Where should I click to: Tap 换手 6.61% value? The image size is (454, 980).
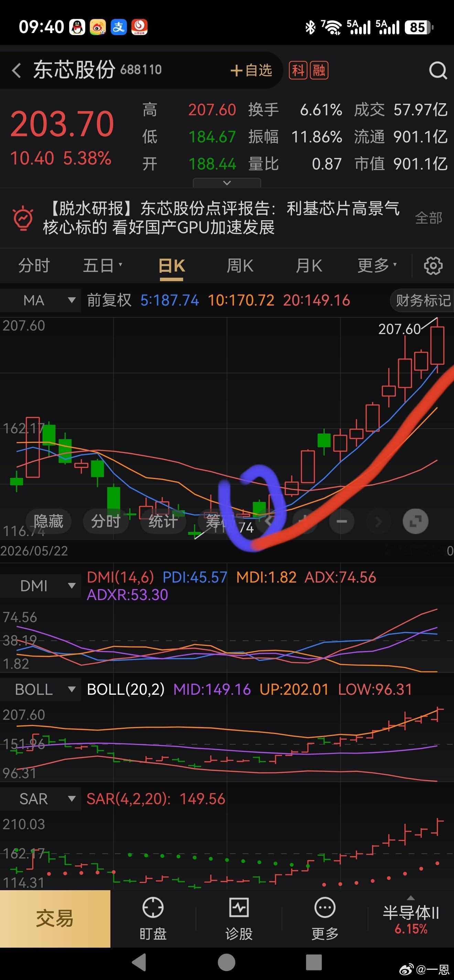[x=321, y=110]
